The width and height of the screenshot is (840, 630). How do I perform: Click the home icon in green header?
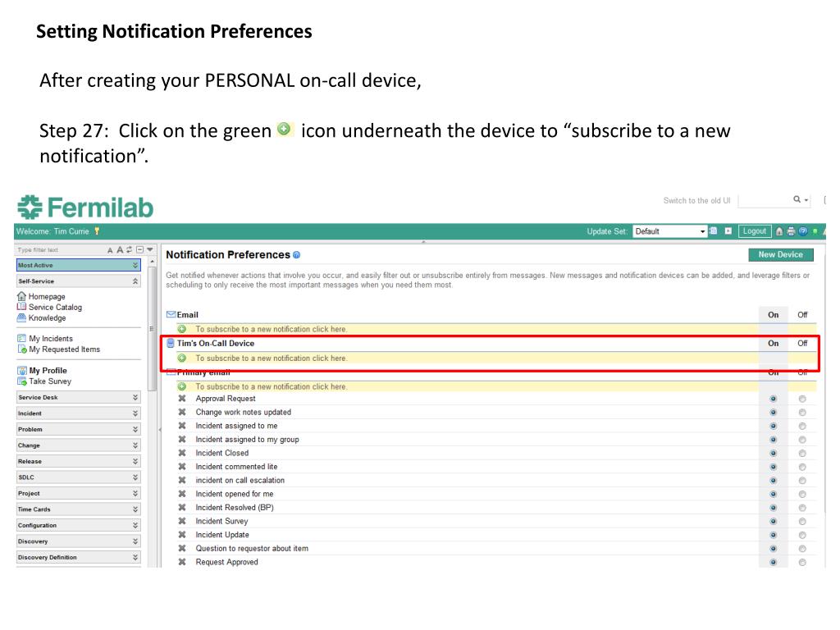tap(779, 231)
